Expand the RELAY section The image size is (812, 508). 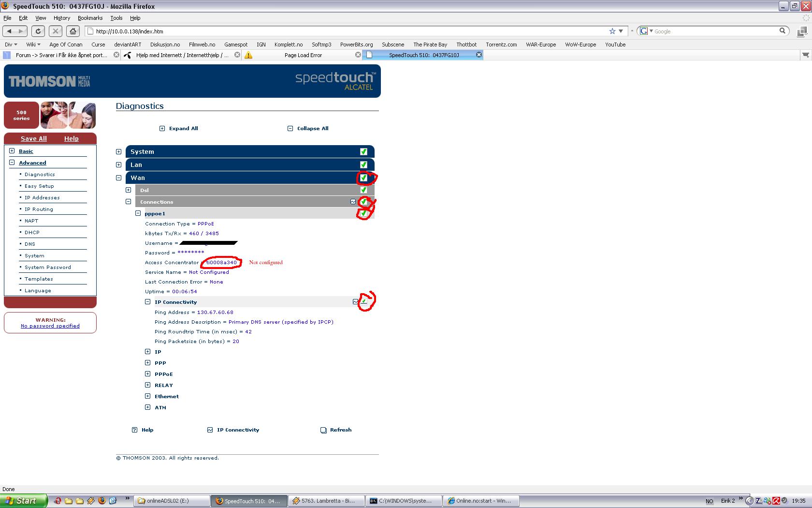(147, 385)
